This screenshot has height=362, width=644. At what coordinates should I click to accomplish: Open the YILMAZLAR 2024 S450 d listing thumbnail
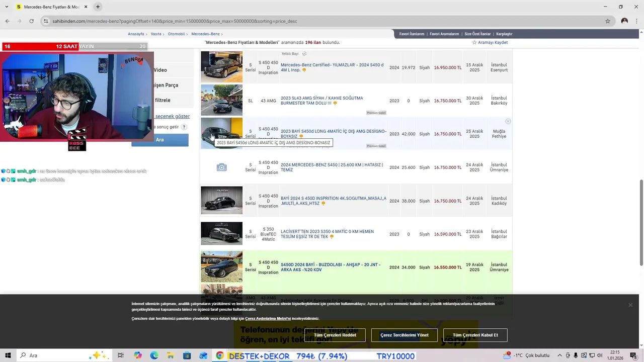(221, 67)
